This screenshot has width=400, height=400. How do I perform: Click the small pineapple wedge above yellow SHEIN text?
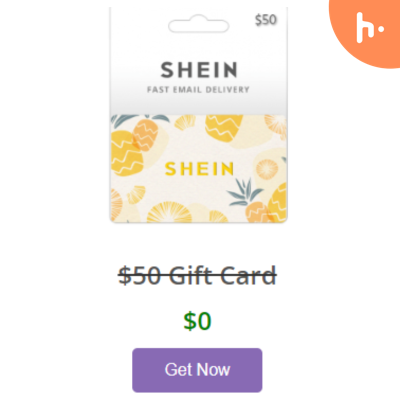(x=185, y=122)
